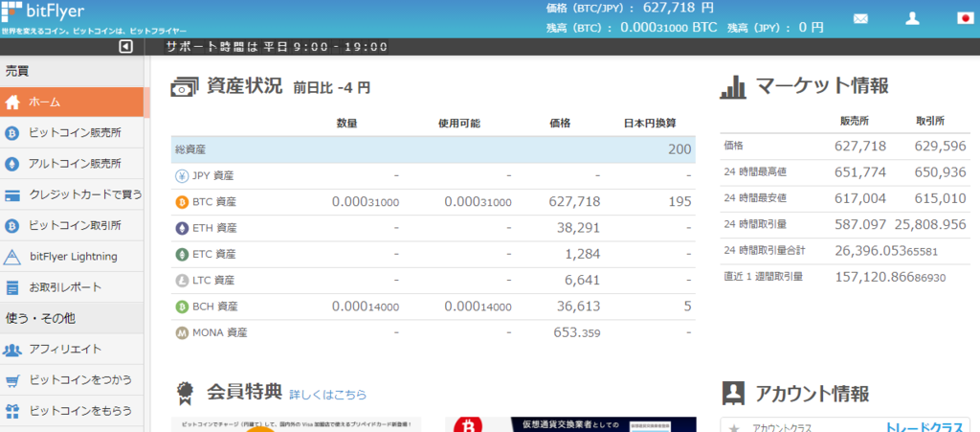980x432 pixels.
Task: Collapse sidebar with the arrow toggle icon
Action: 125,46
